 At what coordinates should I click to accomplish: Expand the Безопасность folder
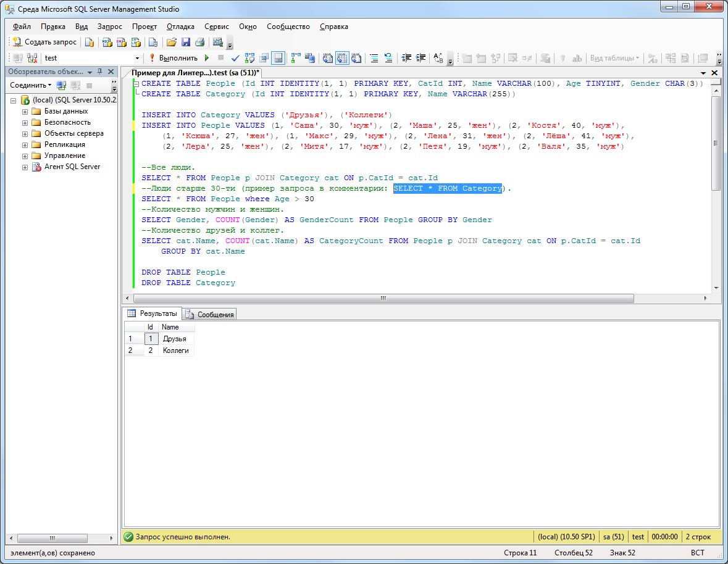point(25,122)
